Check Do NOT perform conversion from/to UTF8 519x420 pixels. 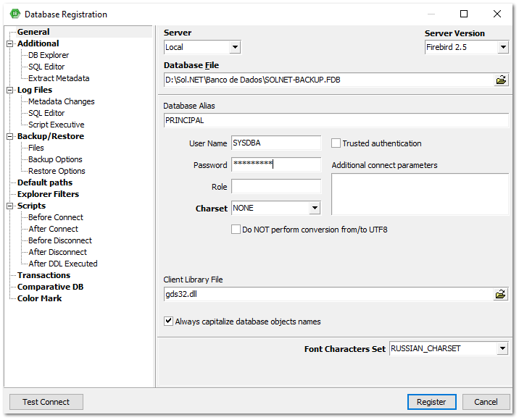pos(236,230)
